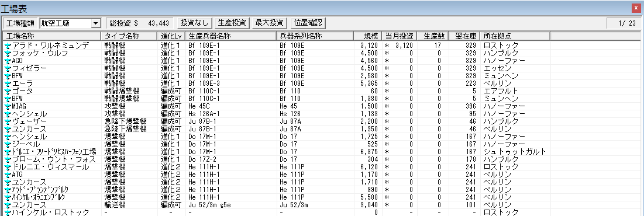
Task: Click the scale value 6,375
Action: tap(369, 152)
